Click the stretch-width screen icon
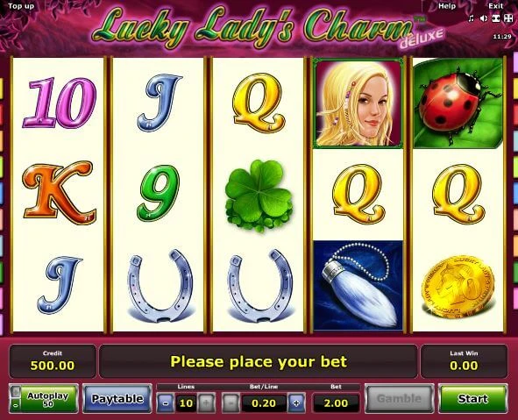 pos(495,18)
